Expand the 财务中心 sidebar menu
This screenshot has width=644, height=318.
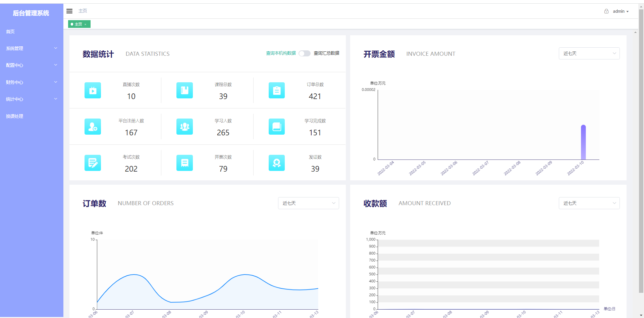32,82
